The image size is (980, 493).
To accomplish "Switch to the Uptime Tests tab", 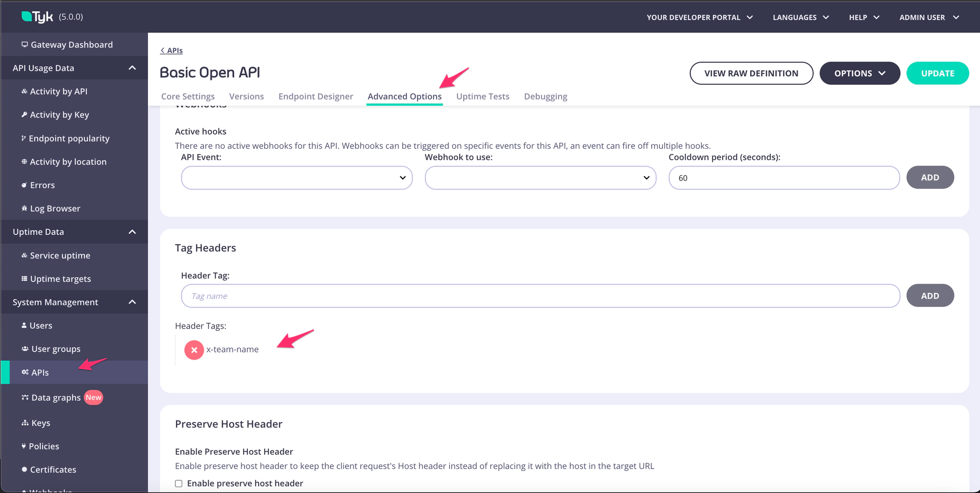I will pos(483,96).
